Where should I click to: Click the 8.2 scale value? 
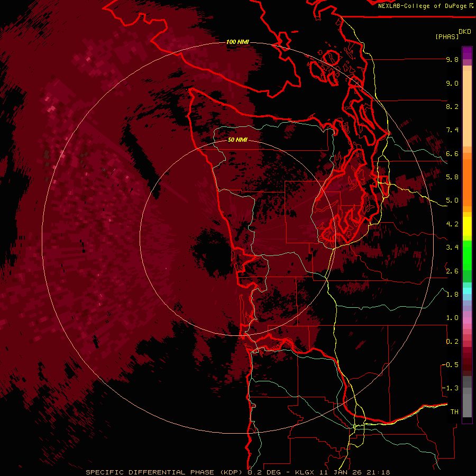452,106
